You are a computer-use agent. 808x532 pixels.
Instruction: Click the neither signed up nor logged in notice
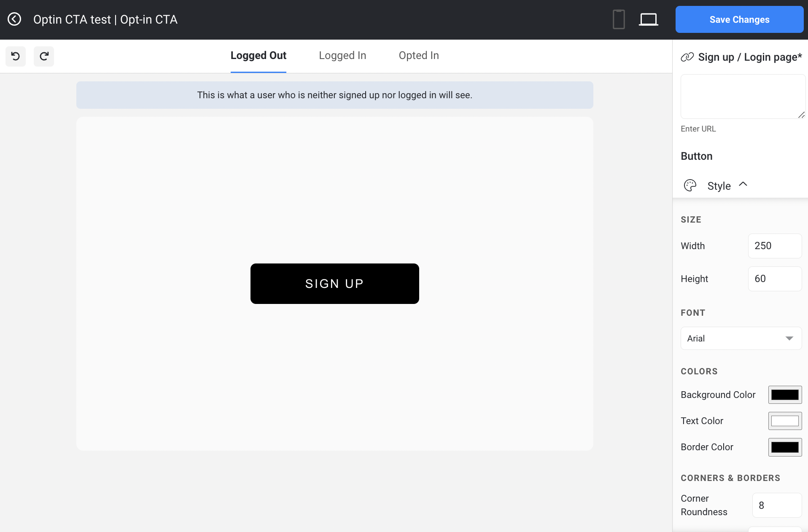click(334, 95)
